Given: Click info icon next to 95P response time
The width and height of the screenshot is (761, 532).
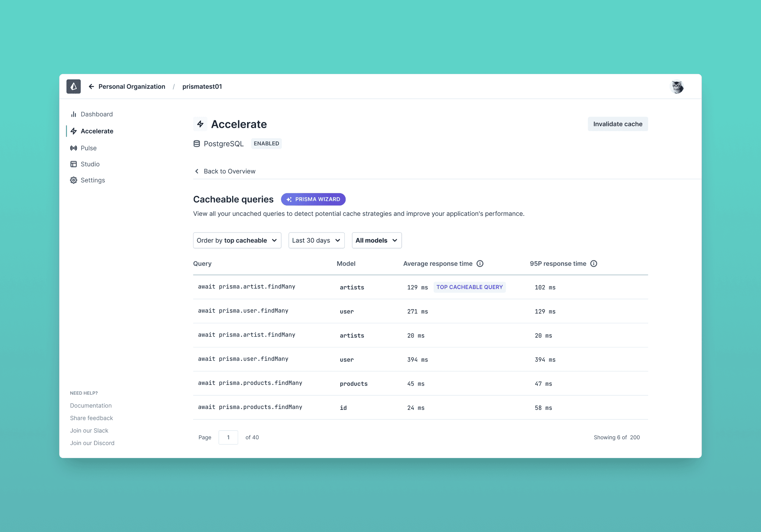Looking at the screenshot, I should click(x=594, y=264).
